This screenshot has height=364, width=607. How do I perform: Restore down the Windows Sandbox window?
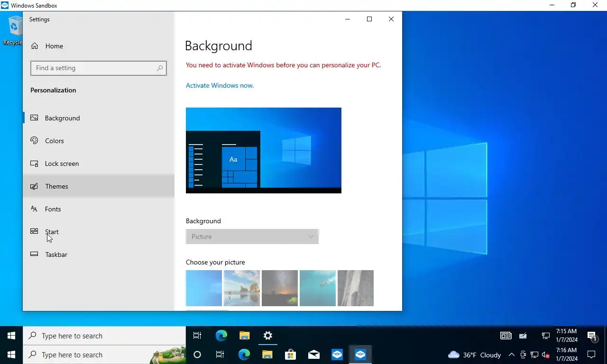(573, 5)
